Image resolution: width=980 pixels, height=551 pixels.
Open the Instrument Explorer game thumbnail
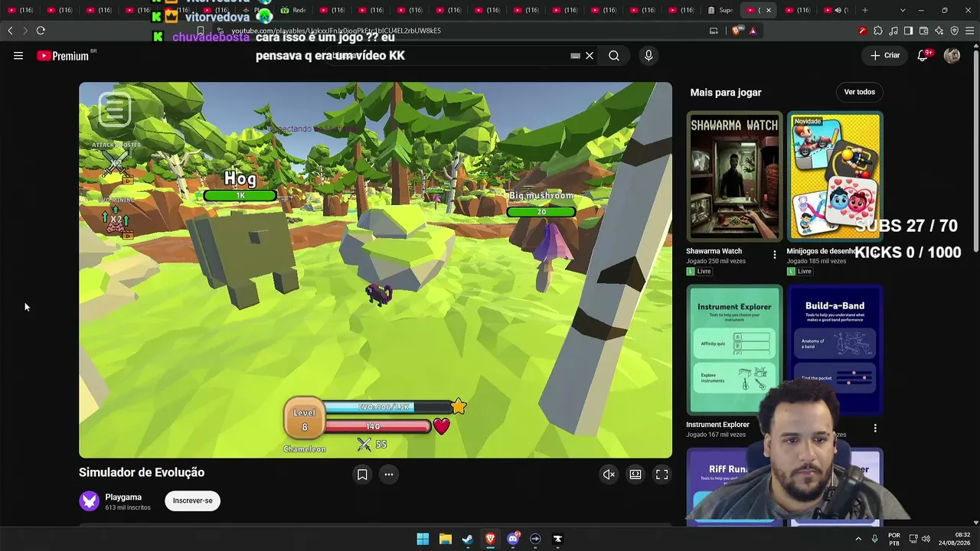click(x=734, y=350)
